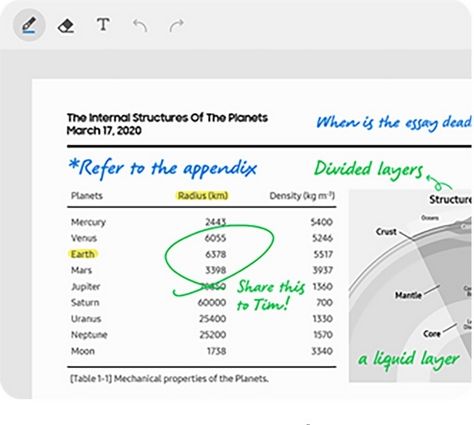The height and width of the screenshot is (425, 474).
Task: Click the essay deadline handwritten question
Action: click(393, 123)
